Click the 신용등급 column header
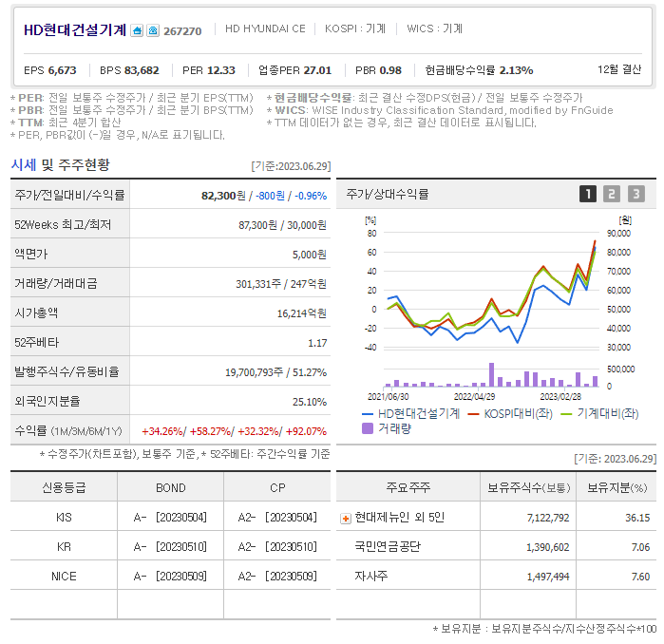This screenshot has height=644, width=664. (x=64, y=488)
